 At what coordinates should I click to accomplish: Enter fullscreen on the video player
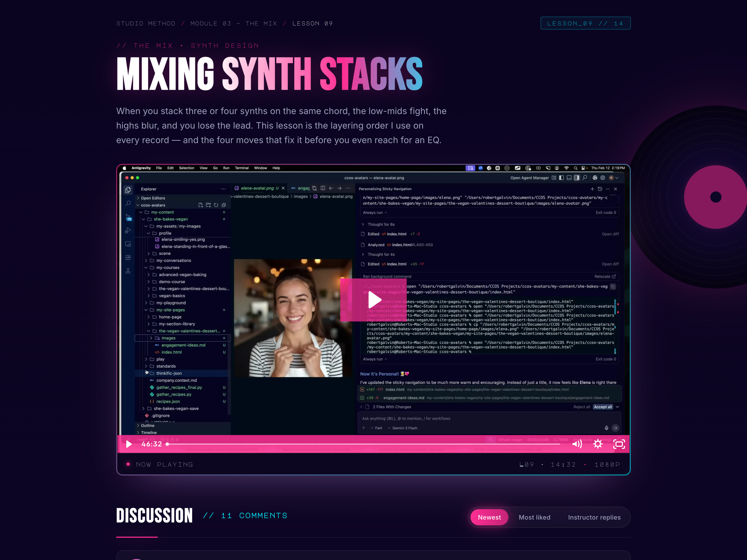tap(619, 444)
